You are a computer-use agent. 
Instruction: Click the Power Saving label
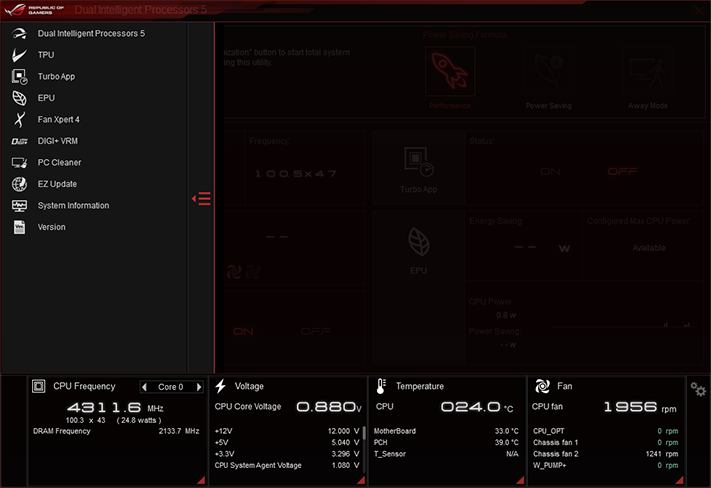point(549,106)
